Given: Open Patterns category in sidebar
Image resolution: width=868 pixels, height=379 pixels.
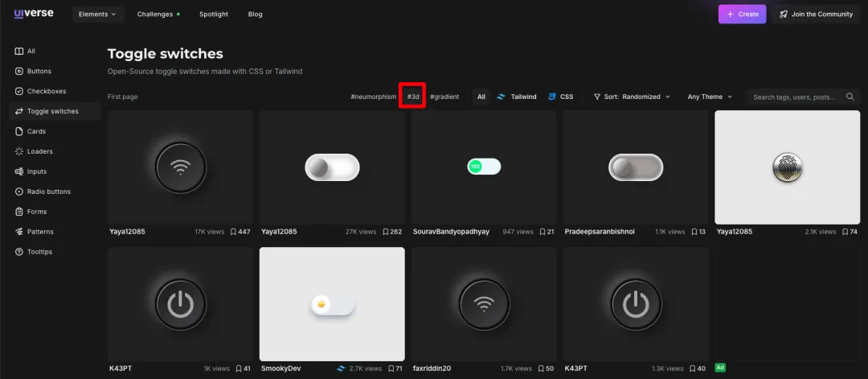Looking at the screenshot, I should pyautogui.click(x=35, y=232).
